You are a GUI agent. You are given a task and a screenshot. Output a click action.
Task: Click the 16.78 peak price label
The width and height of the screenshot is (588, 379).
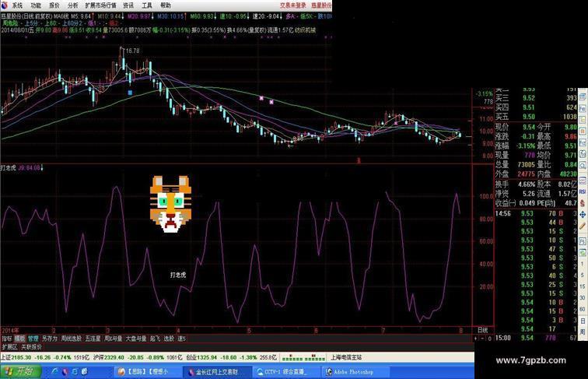132,51
